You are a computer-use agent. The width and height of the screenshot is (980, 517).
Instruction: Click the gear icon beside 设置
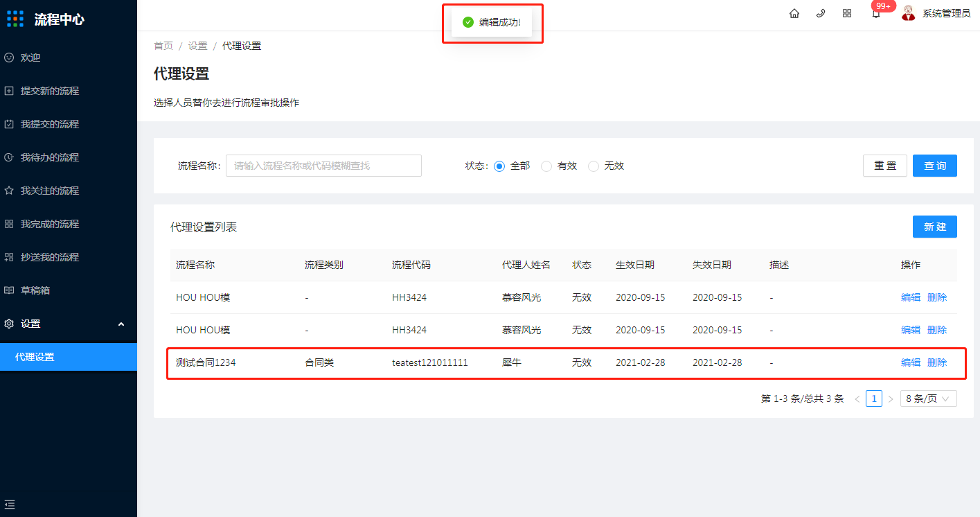(9, 324)
